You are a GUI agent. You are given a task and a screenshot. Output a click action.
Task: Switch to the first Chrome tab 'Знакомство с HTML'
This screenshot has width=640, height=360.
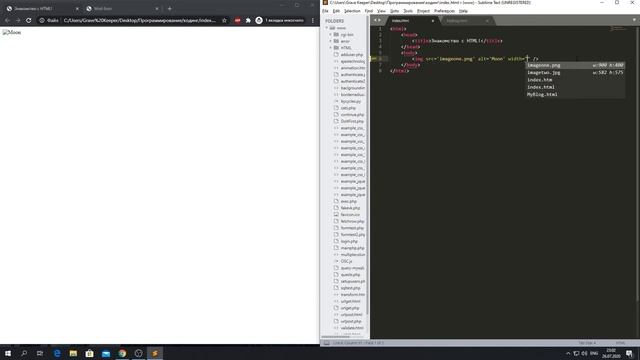click(x=42, y=8)
